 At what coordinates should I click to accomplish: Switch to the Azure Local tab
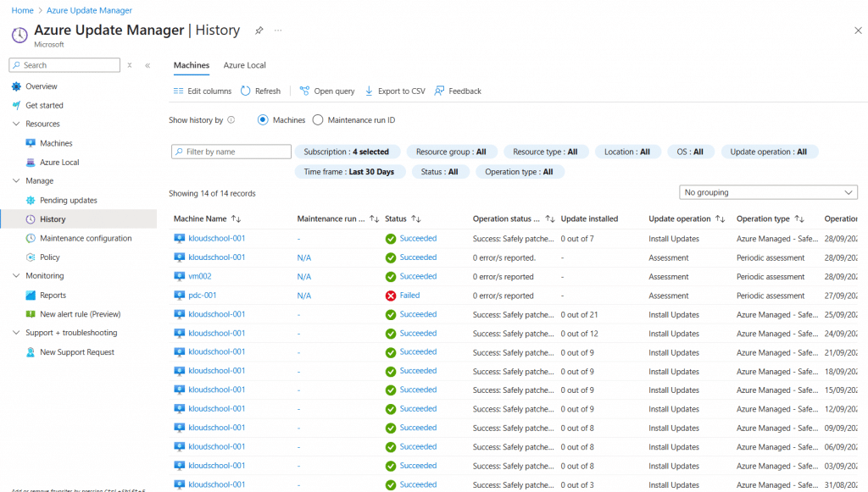pyautogui.click(x=244, y=65)
